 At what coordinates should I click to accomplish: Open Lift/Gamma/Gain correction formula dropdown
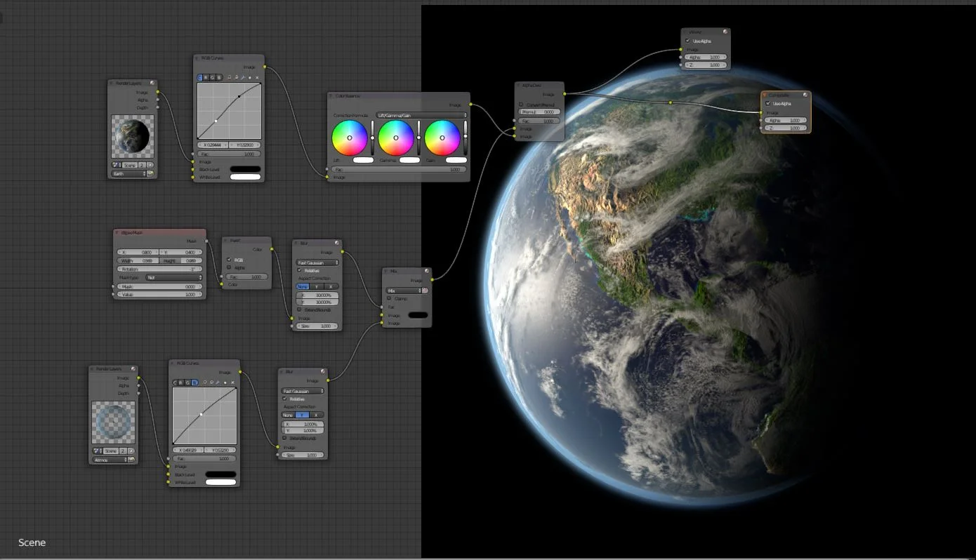pos(421,115)
